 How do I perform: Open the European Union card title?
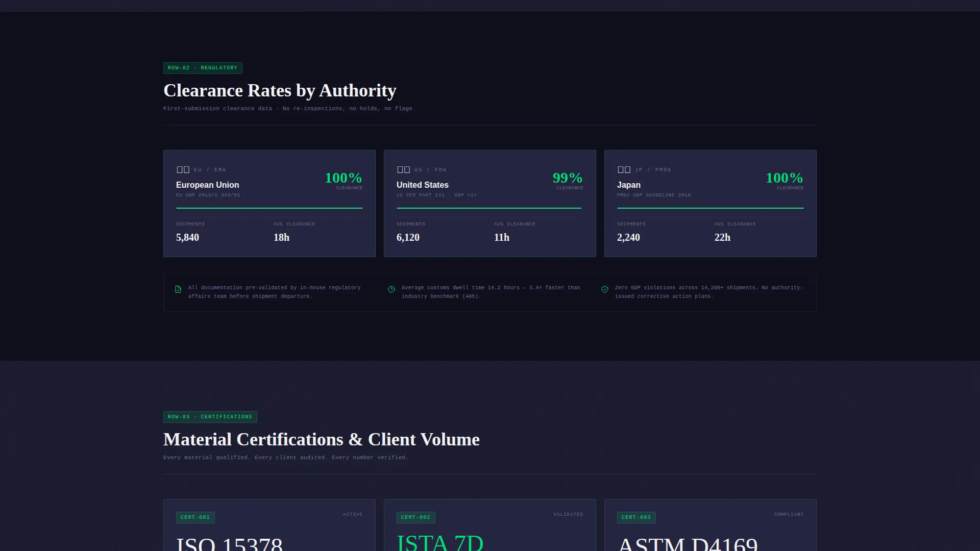pyautogui.click(x=207, y=185)
